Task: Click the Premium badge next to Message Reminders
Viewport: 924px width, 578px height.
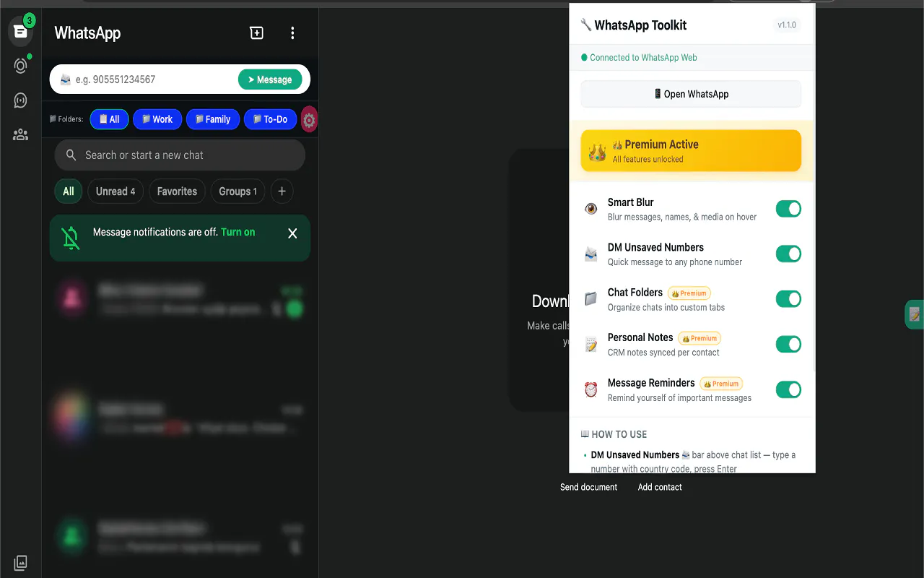Action: pyautogui.click(x=721, y=384)
